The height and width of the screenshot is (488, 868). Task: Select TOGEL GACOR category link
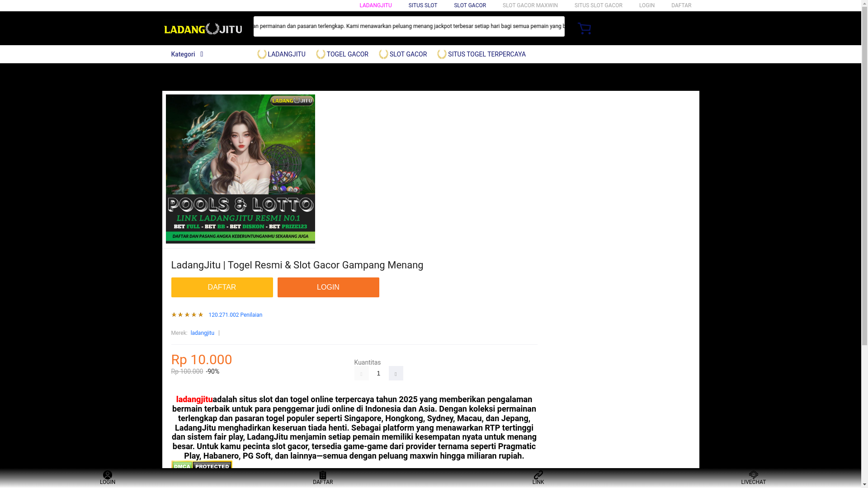347,54
